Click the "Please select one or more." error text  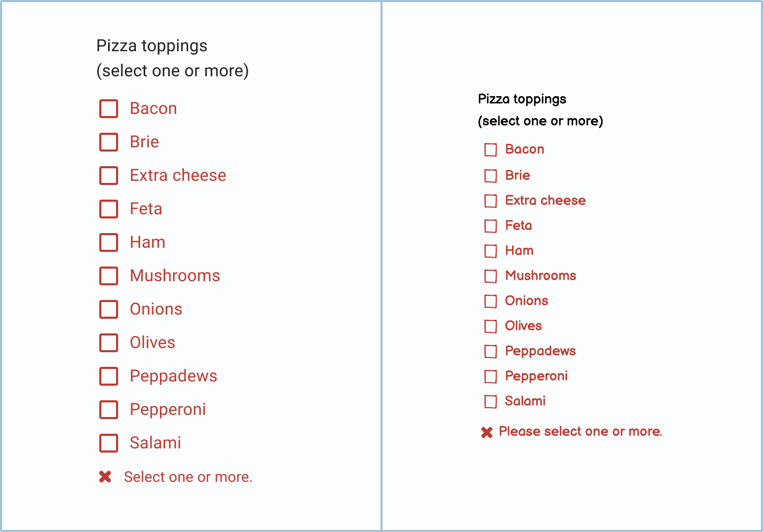(580, 432)
